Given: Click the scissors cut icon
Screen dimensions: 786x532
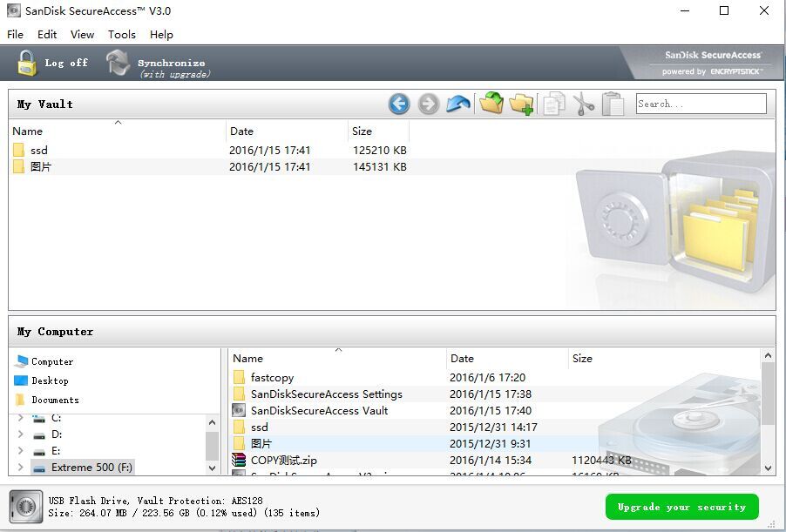Looking at the screenshot, I should coord(583,104).
